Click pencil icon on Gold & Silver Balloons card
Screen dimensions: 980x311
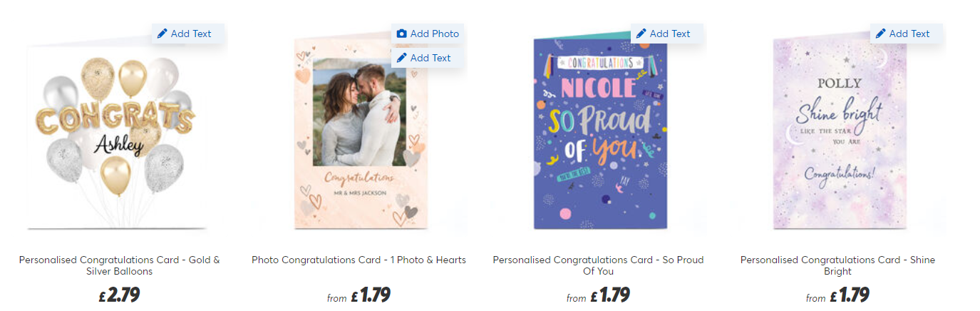tap(163, 34)
